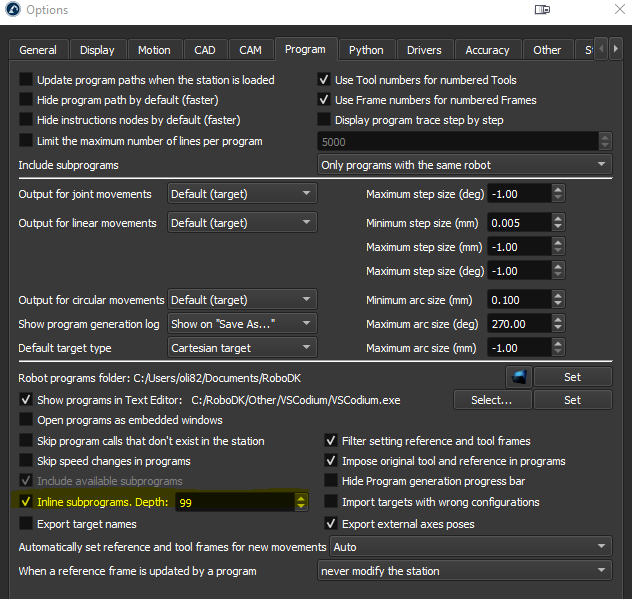This screenshot has width=632, height=599.
Task: Click the RoboDK icon in the title bar
Action: coord(14,11)
